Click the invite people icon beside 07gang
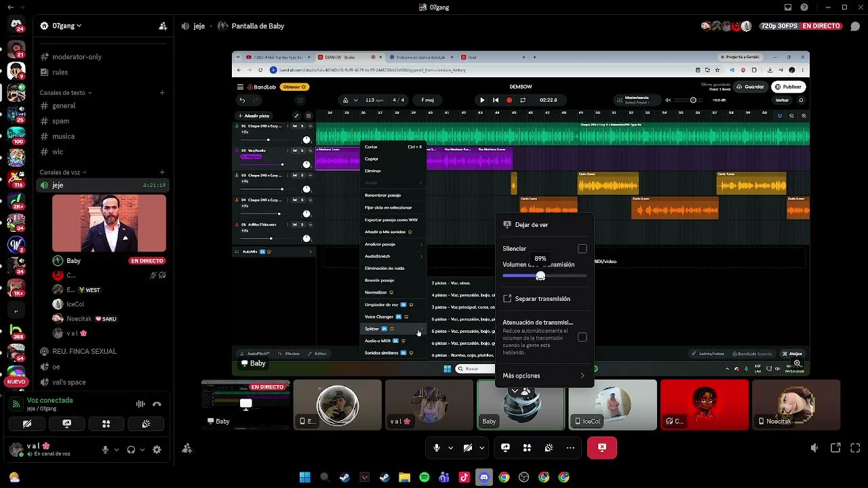Image resolution: width=868 pixels, height=488 pixels. (x=163, y=26)
